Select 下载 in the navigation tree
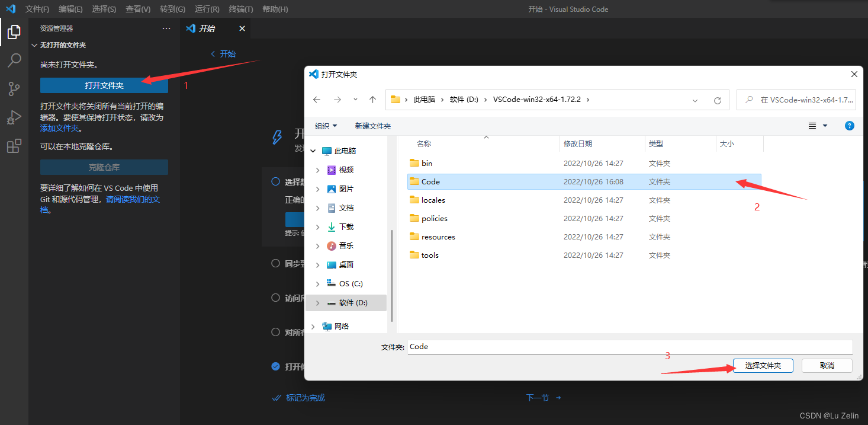 (346, 227)
